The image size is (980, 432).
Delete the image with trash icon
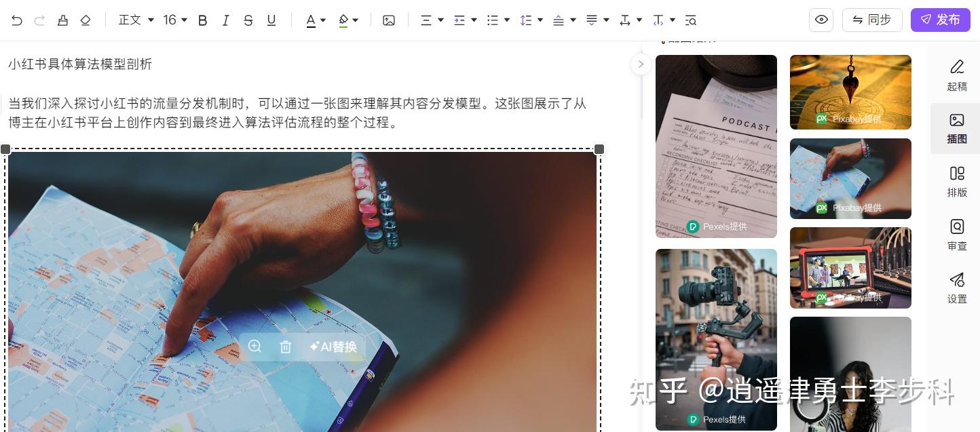[285, 347]
